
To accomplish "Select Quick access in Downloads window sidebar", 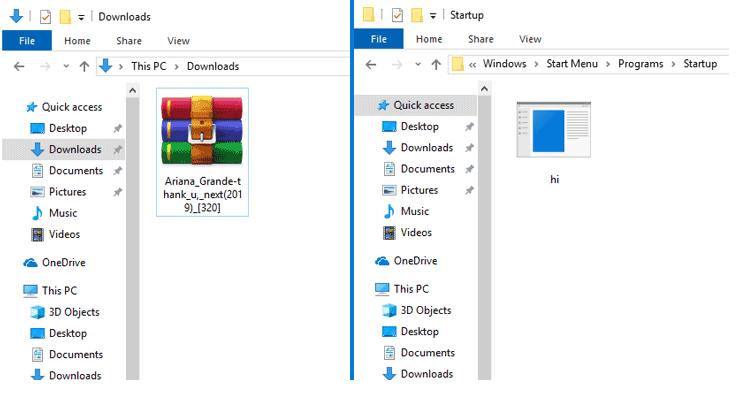I will [64, 107].
